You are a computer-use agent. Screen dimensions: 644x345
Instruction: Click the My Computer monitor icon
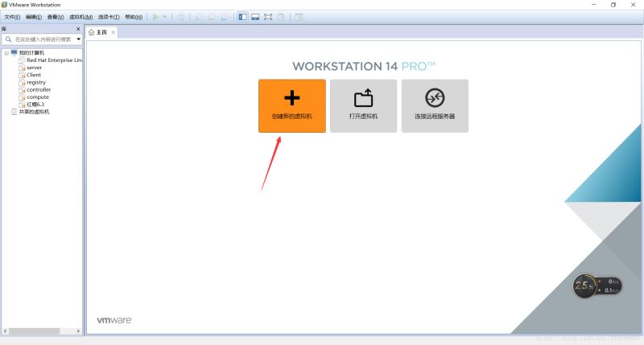[x=14, y=53]
